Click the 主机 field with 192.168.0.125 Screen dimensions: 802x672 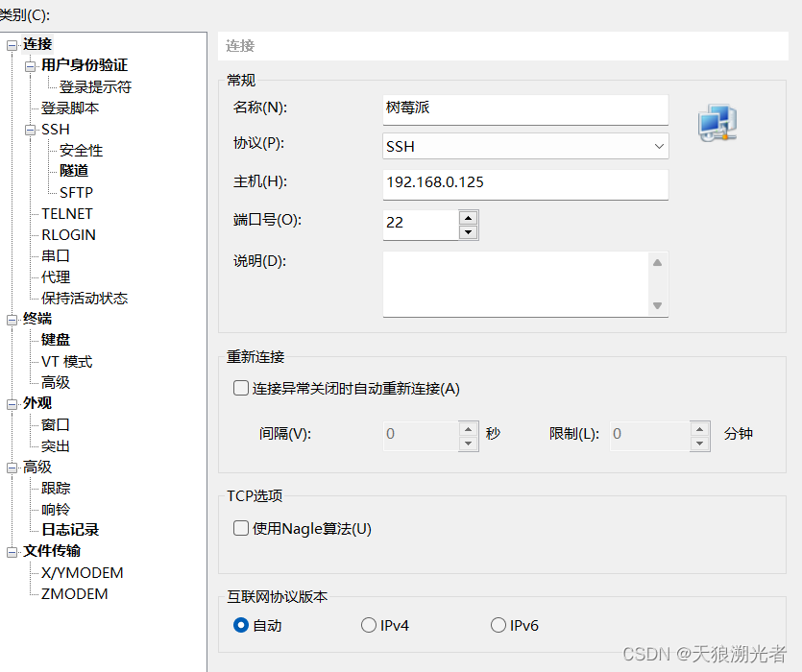[525, 184]
